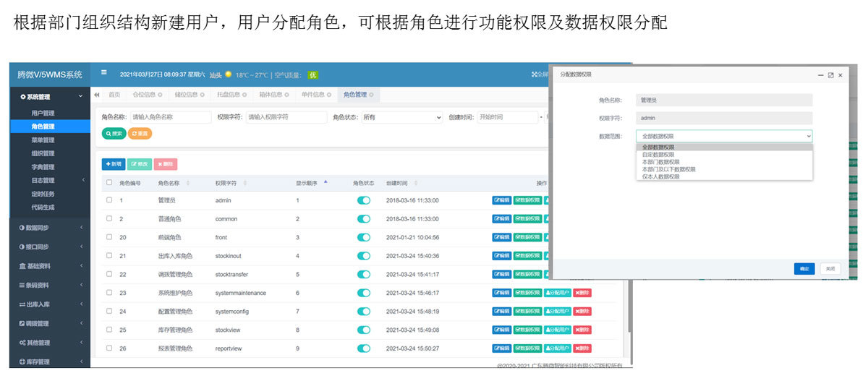Click the blue 确定 confirm button

pyautogui.click(x=804, y=269)
